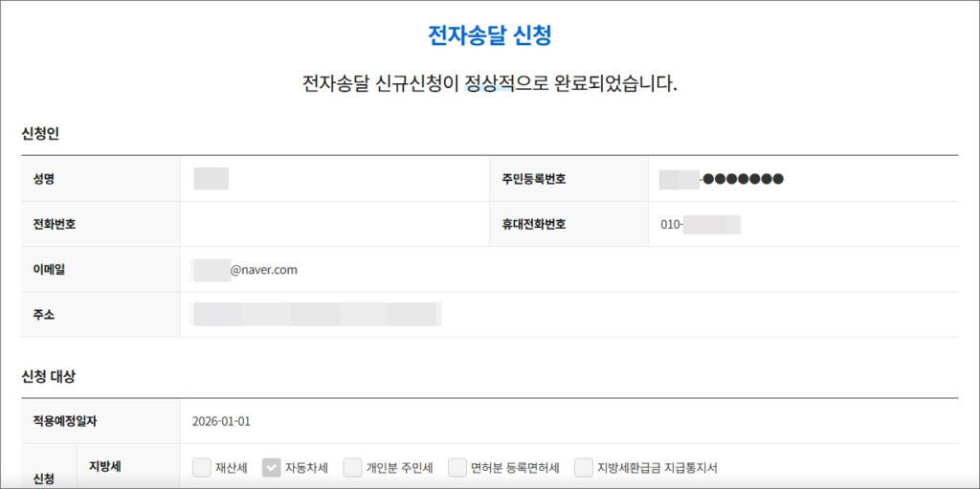This screenshot has width=980, height=489.
Task: Click the 주민등록번호 field label
Action: [x=534, y=179]
